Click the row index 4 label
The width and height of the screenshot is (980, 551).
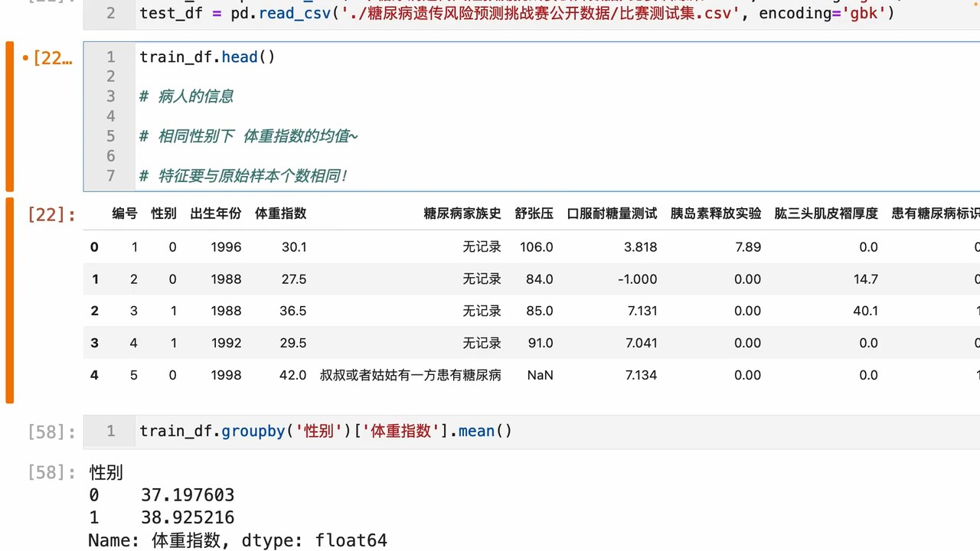95,375
